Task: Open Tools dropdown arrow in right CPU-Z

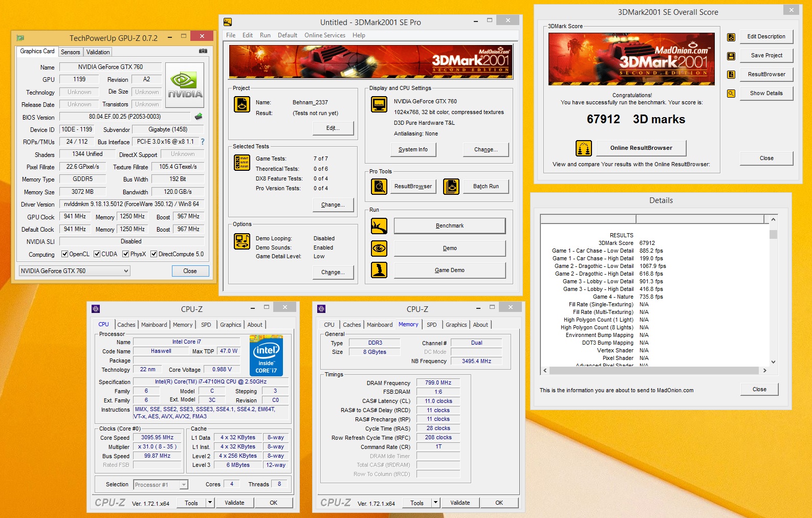Action: (x=435, y=503)
